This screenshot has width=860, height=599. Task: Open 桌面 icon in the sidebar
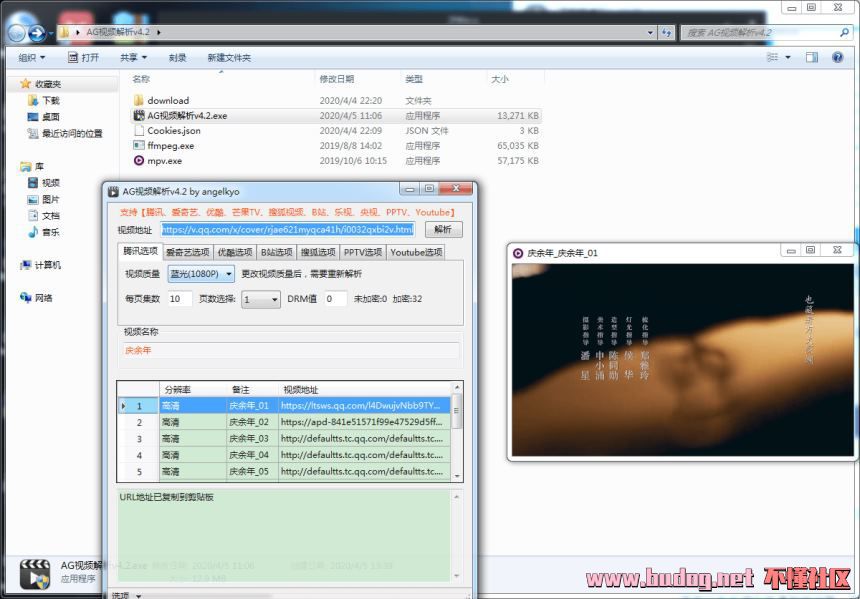pos(33,117)
